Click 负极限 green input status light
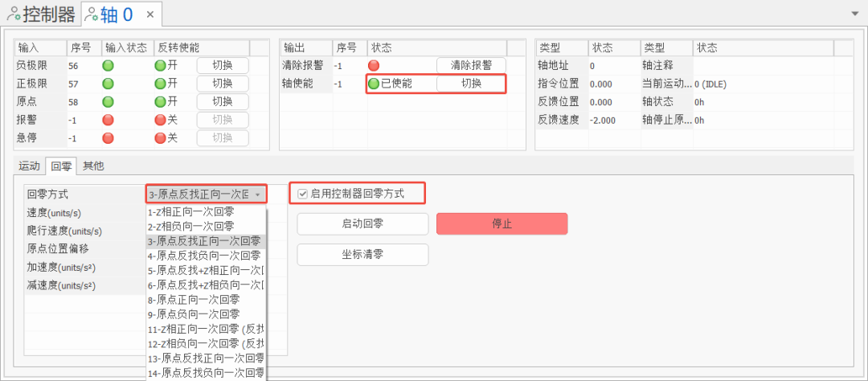 pyautogui.click(x=108, y=66)
